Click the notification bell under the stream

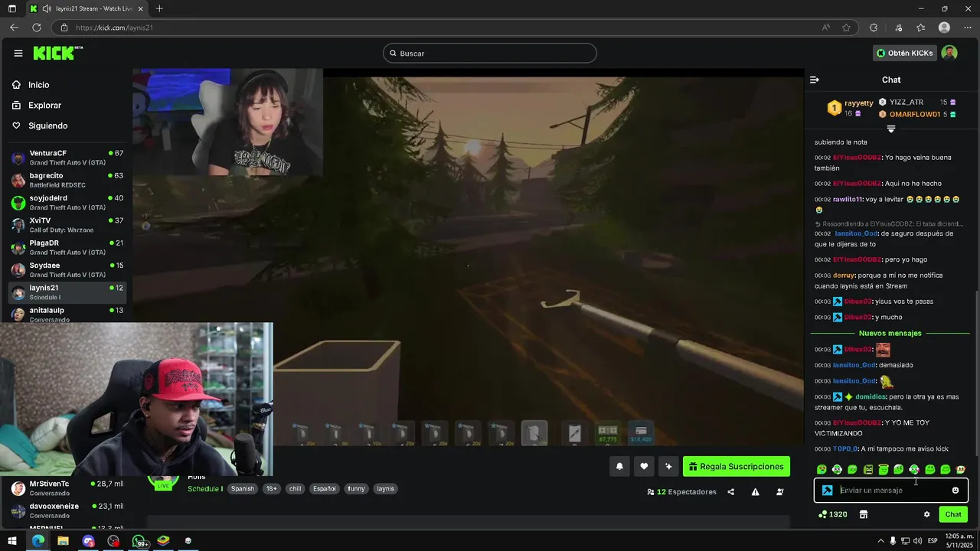click(619, 467)
